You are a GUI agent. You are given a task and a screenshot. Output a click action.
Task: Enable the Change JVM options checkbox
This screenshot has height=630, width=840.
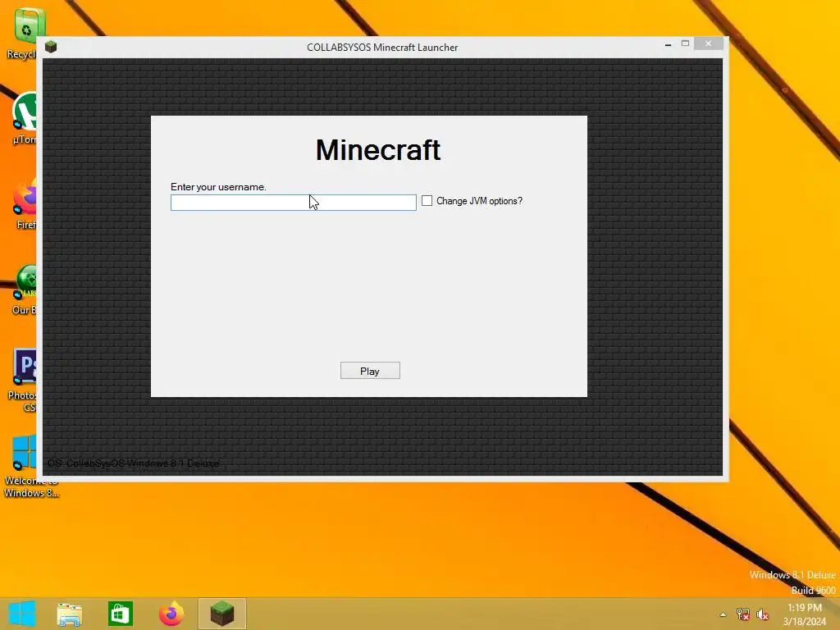click(427, 201)
